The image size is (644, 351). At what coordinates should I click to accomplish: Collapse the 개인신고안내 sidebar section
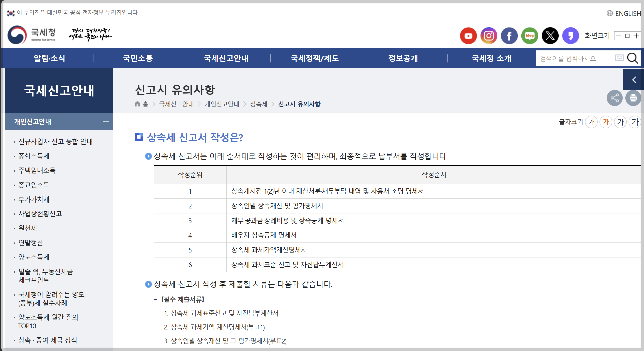pyautogui.click(x=106, y=122)
